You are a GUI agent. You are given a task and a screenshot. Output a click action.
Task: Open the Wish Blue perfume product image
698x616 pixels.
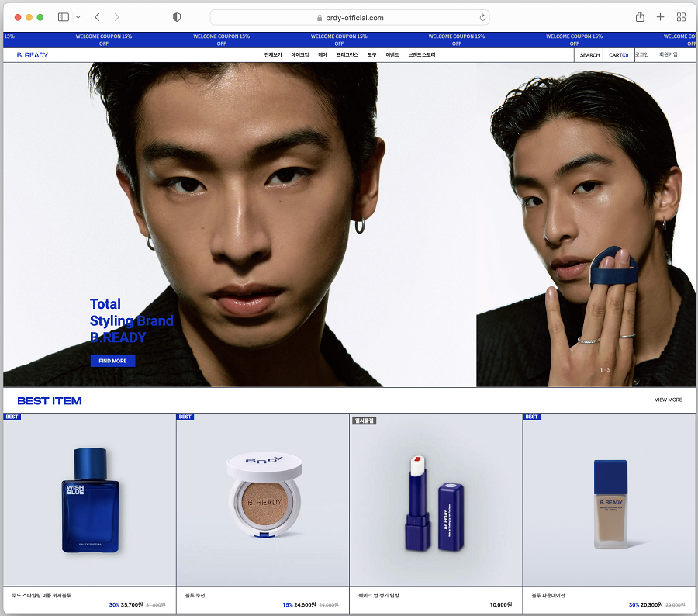[90, 500]
